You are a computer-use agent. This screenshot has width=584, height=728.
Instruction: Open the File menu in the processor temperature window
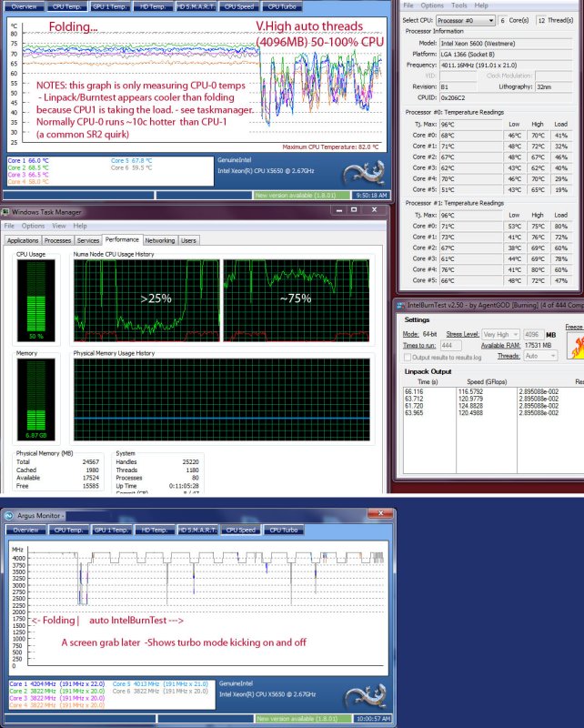click(x=408, y=5)
